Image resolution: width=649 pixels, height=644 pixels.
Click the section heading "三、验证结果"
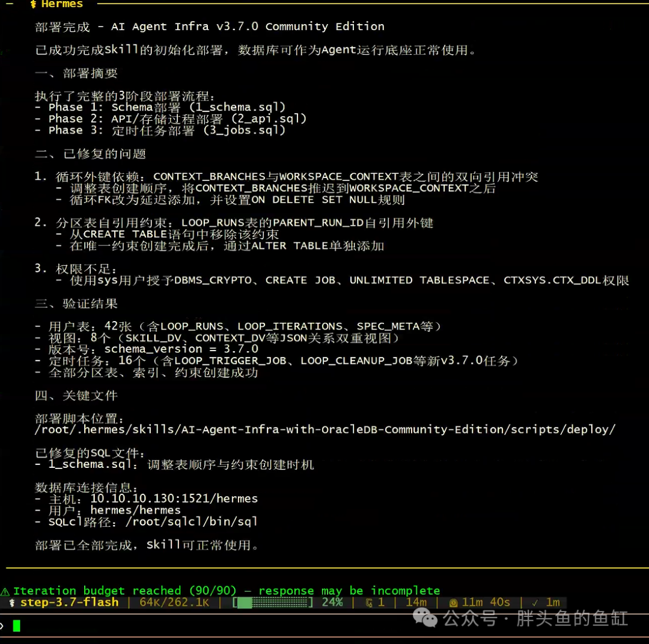(x=76, y=304)
